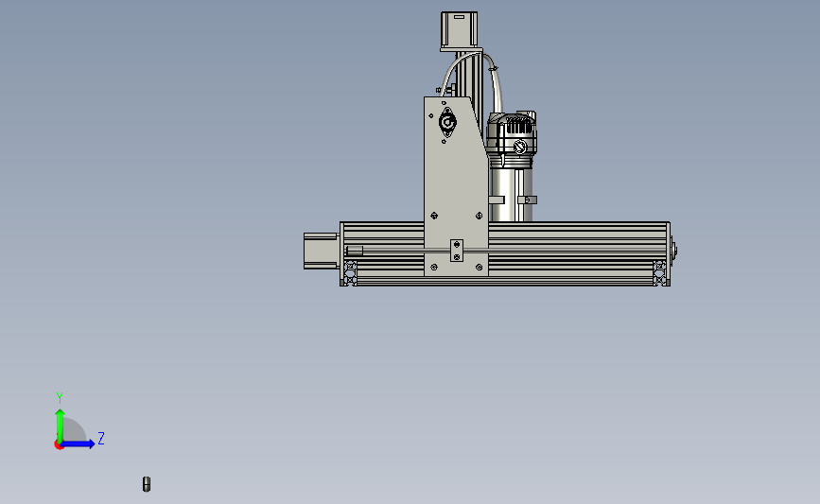Select the stepper motor at the rail's left end

click(322, 251)
